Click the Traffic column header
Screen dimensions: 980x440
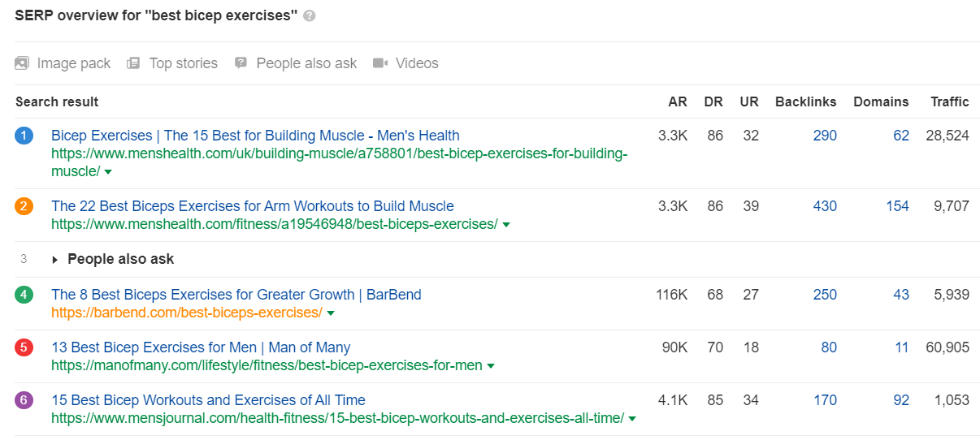point(950,101)
